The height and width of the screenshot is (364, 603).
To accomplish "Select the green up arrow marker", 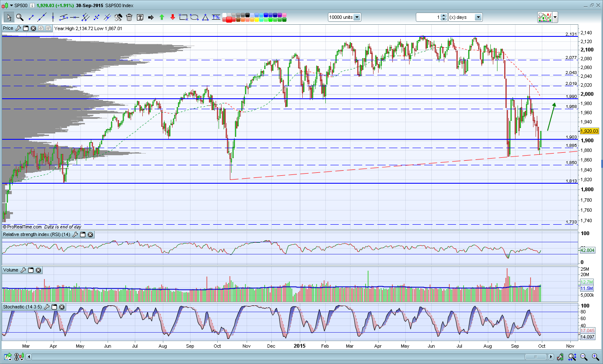I will [162, 17].
